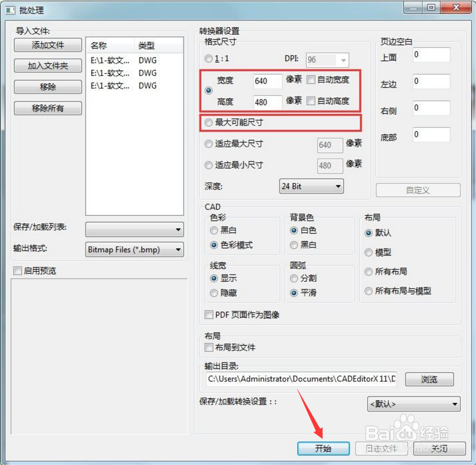Choose 色彩模式 radio option

tap(213, 245)
